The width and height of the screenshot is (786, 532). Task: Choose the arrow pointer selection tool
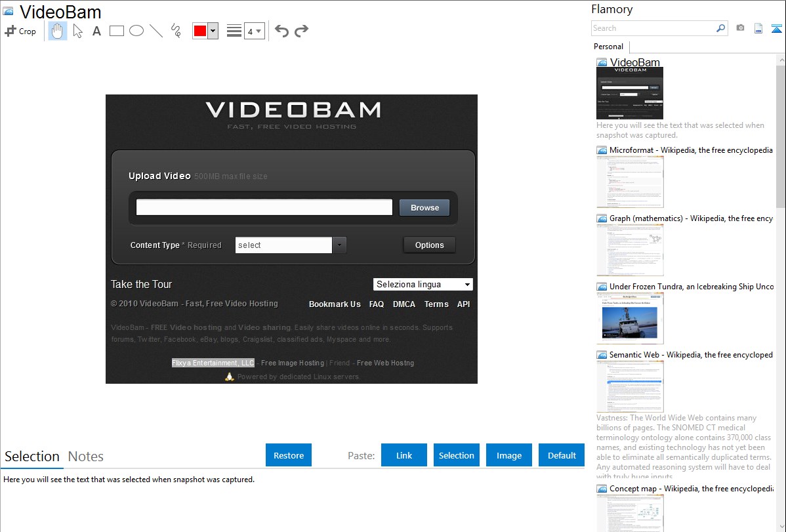pos(77,31)
